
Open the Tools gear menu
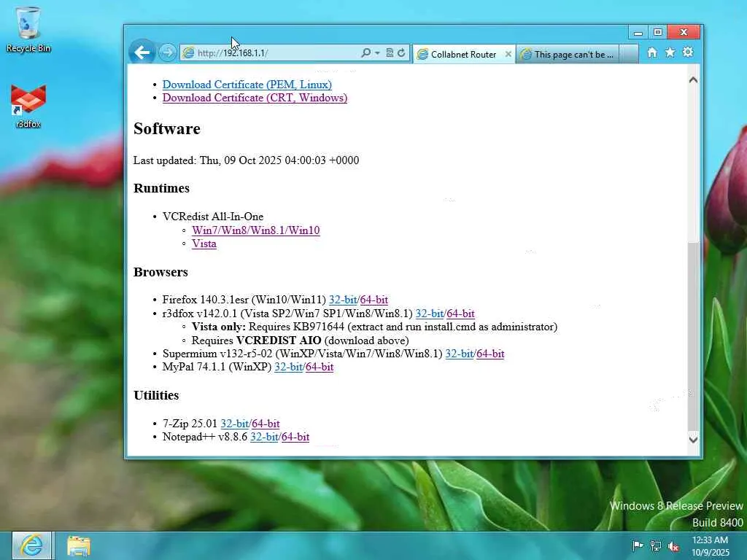688,52
